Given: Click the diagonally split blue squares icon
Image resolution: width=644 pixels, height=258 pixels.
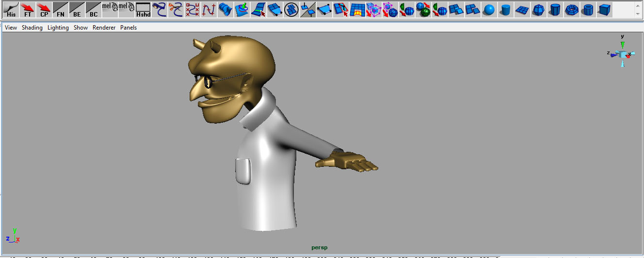Looking at the screenshot, I should tap(308, 10).
